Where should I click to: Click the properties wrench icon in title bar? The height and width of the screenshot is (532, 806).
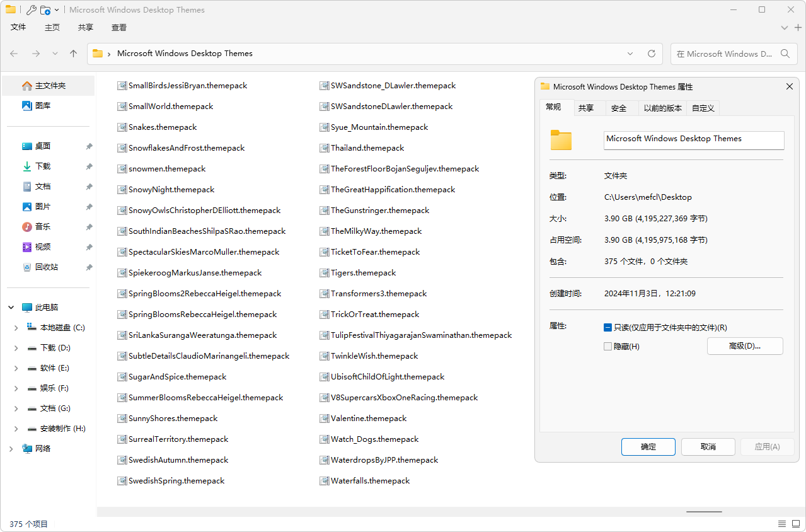31,10
